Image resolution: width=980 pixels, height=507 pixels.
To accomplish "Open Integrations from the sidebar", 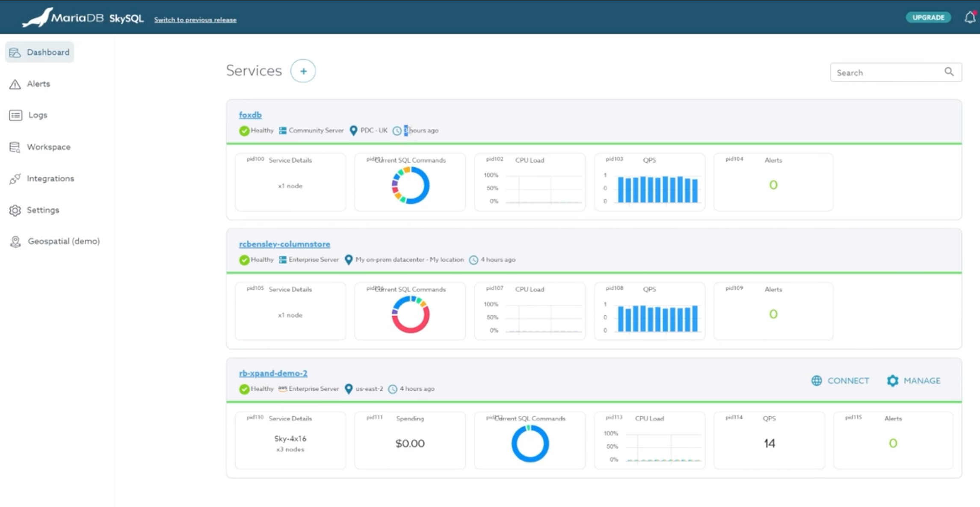I will 16,178.
